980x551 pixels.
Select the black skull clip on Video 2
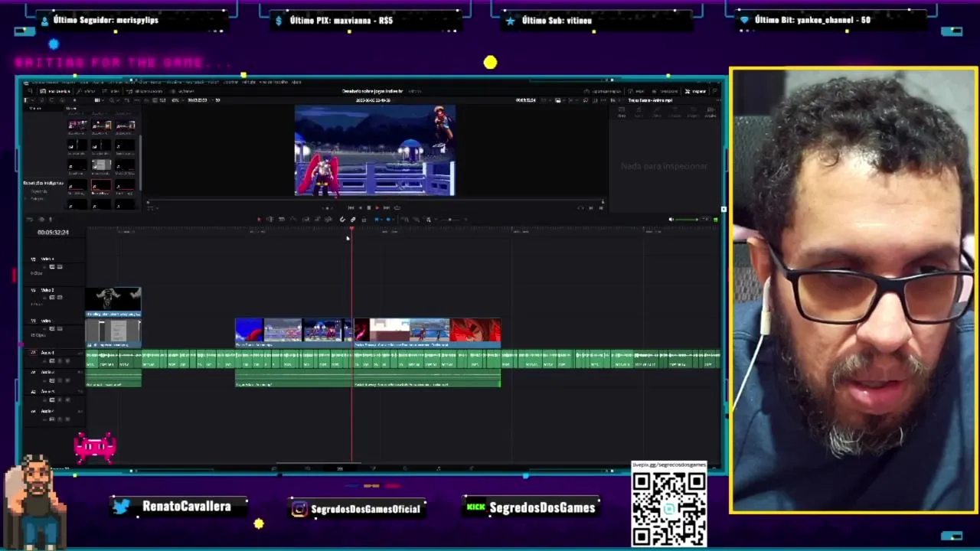pyautogui.click(x=113, y=302)
